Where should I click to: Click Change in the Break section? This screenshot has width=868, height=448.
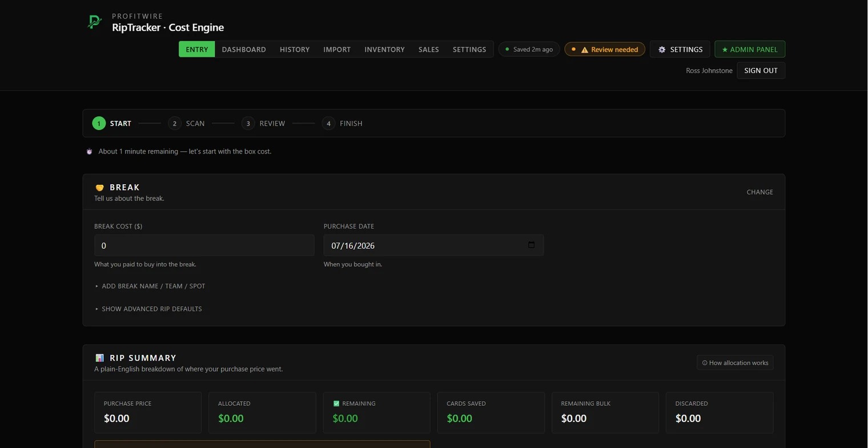pos(759,192)
